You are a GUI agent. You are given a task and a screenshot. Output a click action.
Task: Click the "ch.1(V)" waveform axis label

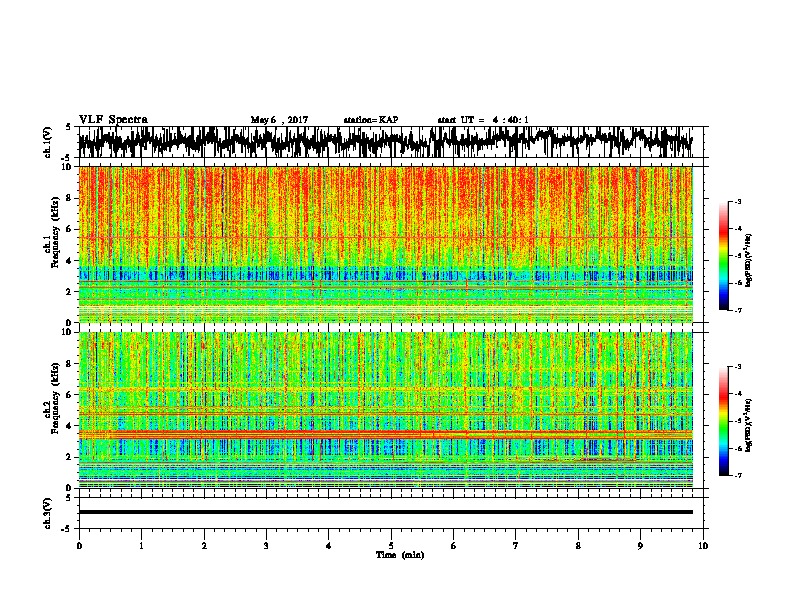point(48,142)
